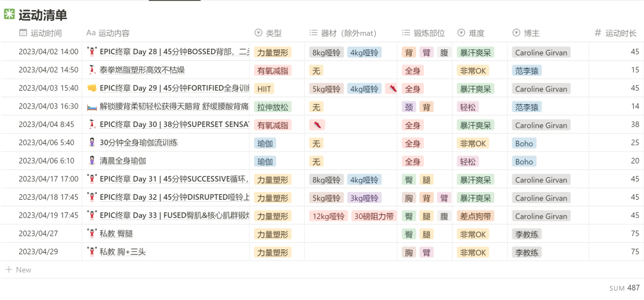Click the 瑜伽 tag in 清晨全身瑜伽 row

pyautogui.click(x=265, y=162)
